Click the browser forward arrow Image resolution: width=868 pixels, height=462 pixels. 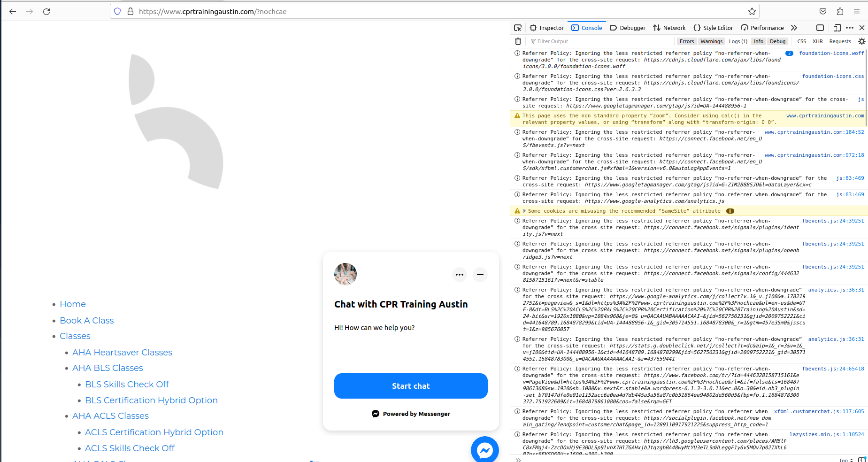click(30, 12)
